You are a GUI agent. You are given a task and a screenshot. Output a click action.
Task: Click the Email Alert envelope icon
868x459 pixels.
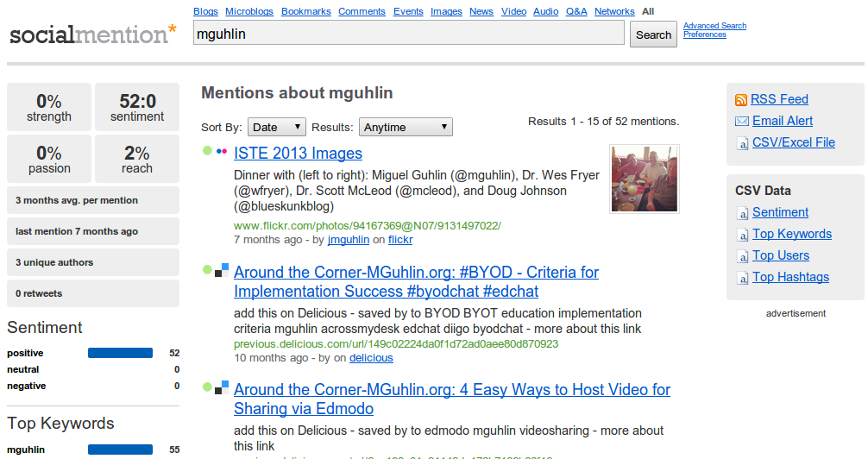(x=741, y=122)
